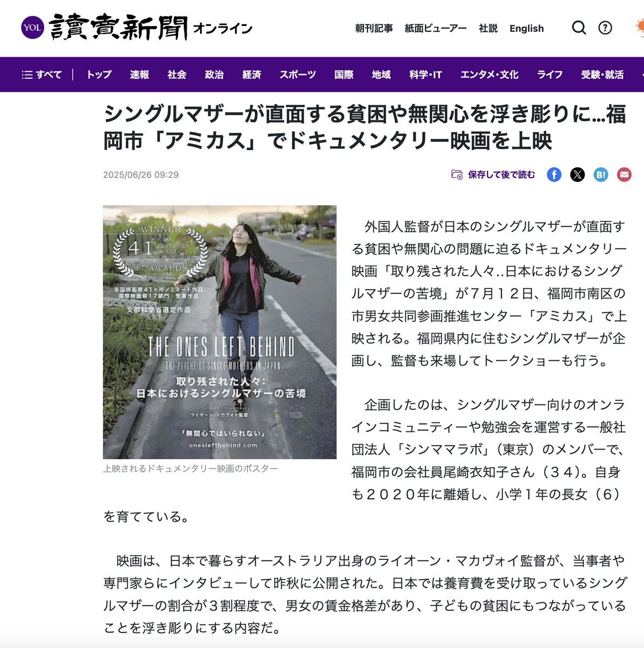The image size is (644, 648).
Task: Click the 読売新聞オンライン masthead logo
Action: [x=151, y=27]
